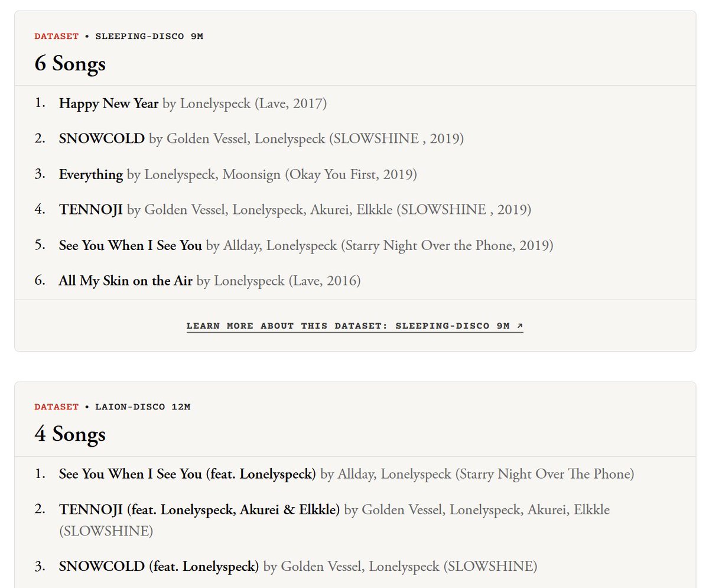
Task: Click song title 'TENNOJI' in 6 Songs list
Action: pyautogui.click(x=91, y=210)
